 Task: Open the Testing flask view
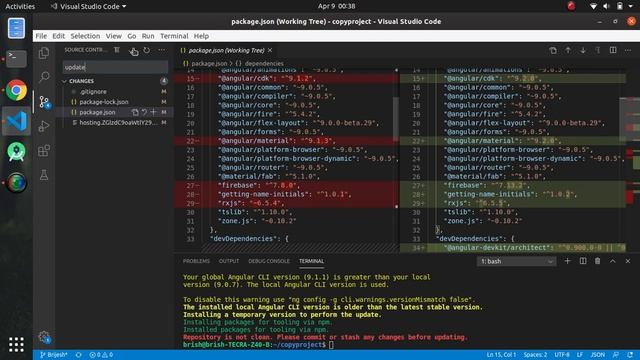[44, 175]
